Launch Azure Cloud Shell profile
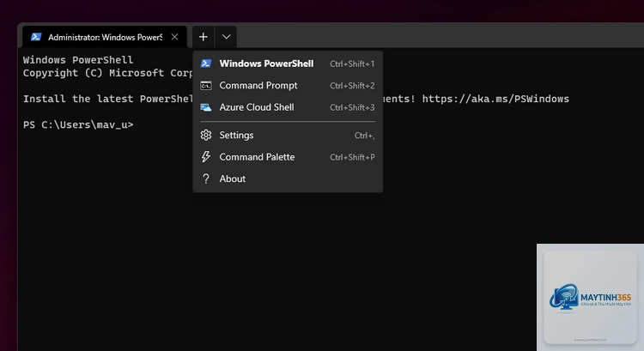 coord(288,107)
